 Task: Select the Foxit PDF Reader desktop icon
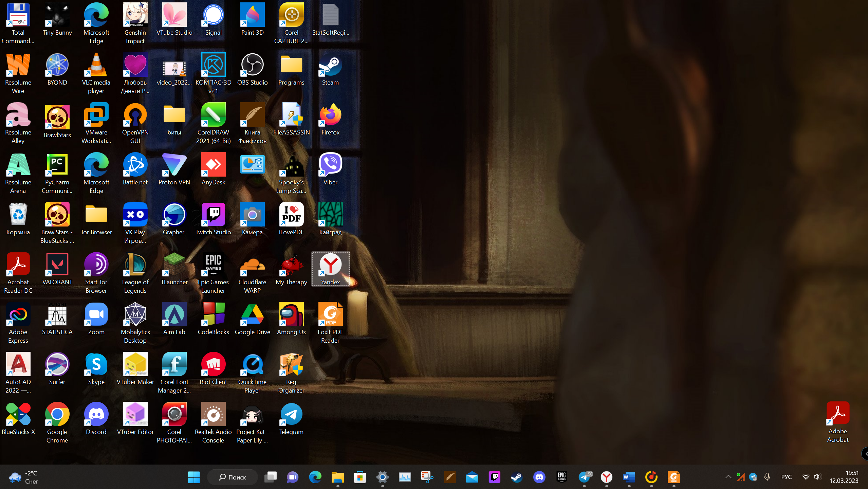pos(330,323)
